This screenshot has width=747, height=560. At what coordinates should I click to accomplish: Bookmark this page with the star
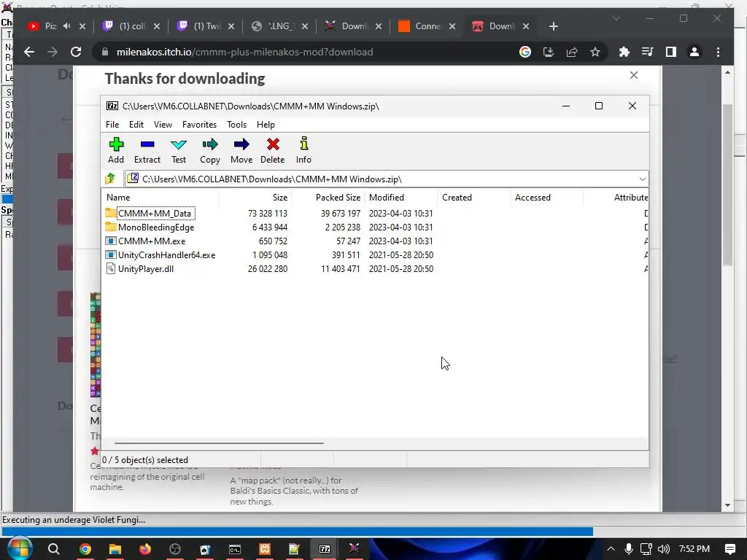(595, 52)
